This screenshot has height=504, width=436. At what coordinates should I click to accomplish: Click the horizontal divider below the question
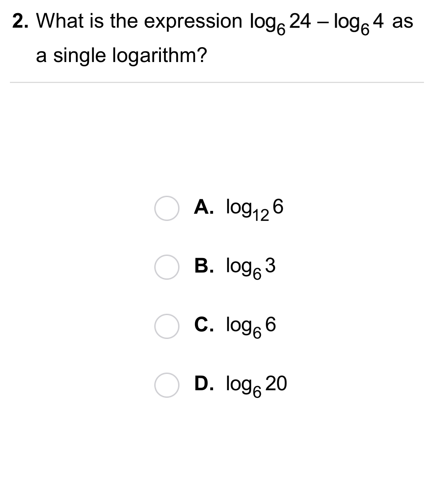click(x=217, y=82)
